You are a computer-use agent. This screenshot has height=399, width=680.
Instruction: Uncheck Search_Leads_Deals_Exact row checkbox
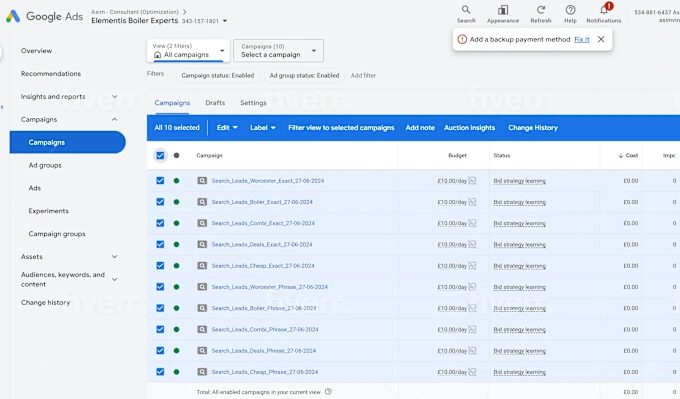(160, 244)
